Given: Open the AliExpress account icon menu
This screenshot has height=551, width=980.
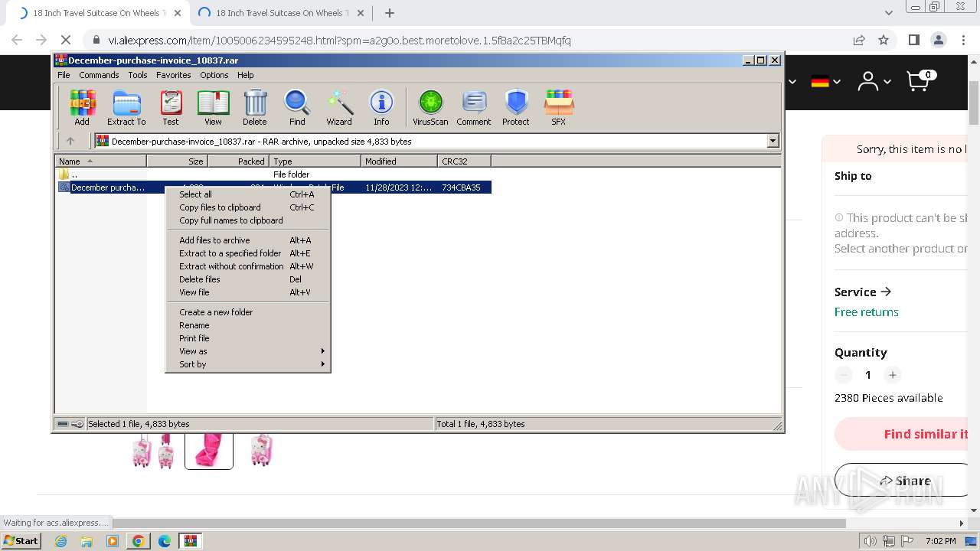Looking at the screenshot, I should click(874, 81).
